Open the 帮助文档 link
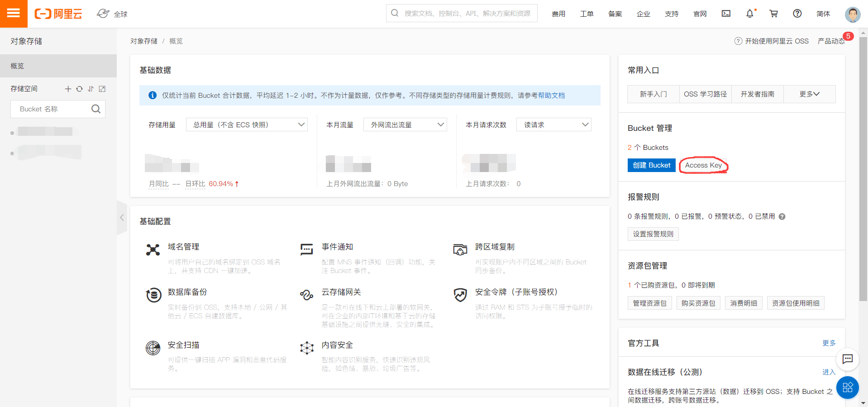Image resolution: width=868 pixels, height=407 pixels. pyautogui.click(x=551, y=96)
